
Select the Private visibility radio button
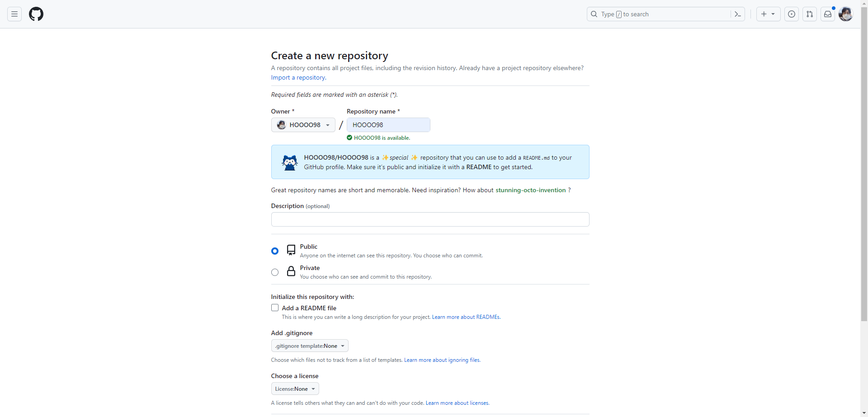click(275, 272)
